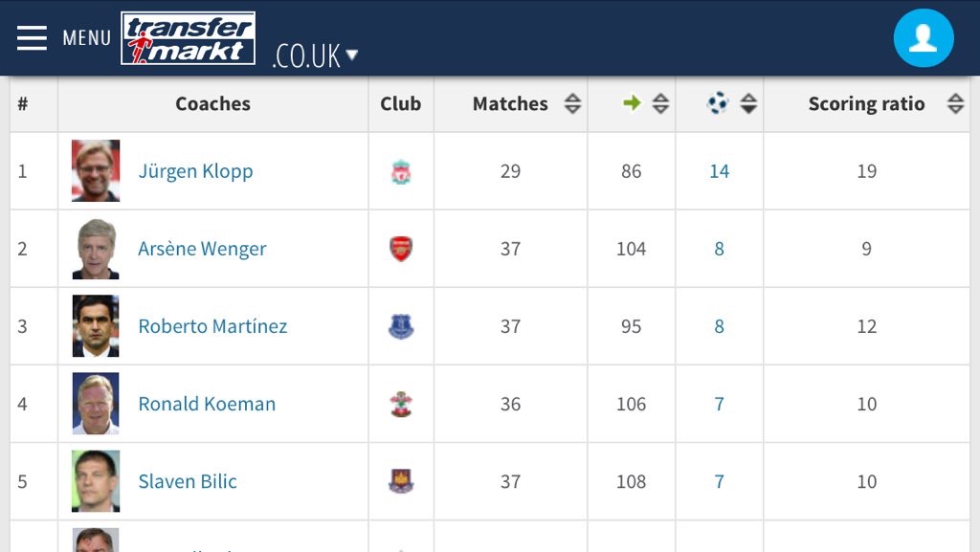Click the Southampton club crest
Screen dimensions: 980x552
click(400, 405)
